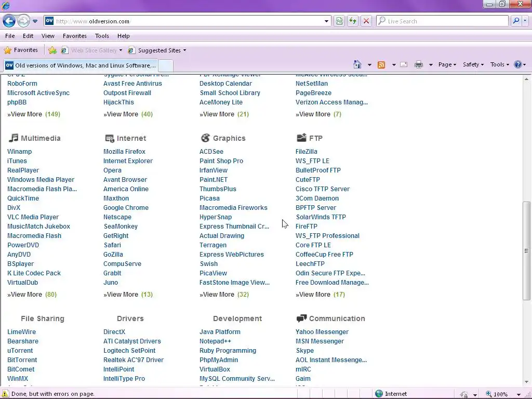532x399 pixels.
Task: Open the DirectX link
Action: 114,332
